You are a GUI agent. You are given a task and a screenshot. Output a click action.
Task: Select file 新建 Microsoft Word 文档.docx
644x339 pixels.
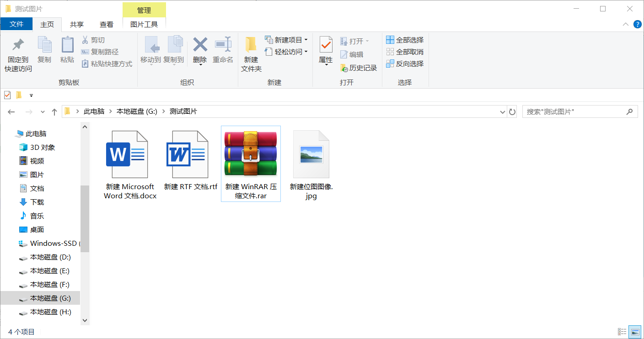130,164
